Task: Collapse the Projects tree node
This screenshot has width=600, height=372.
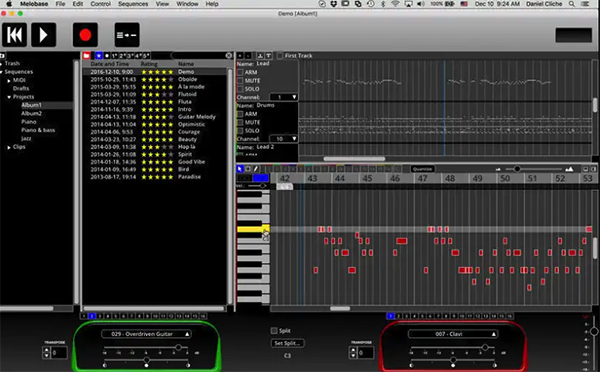Action: 9,97
